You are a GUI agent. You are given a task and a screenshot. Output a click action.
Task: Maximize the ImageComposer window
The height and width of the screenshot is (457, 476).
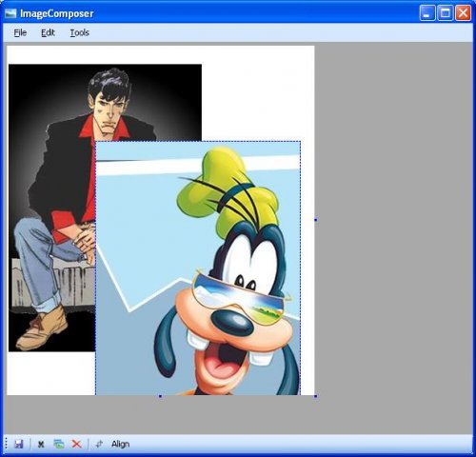point(445,13)
